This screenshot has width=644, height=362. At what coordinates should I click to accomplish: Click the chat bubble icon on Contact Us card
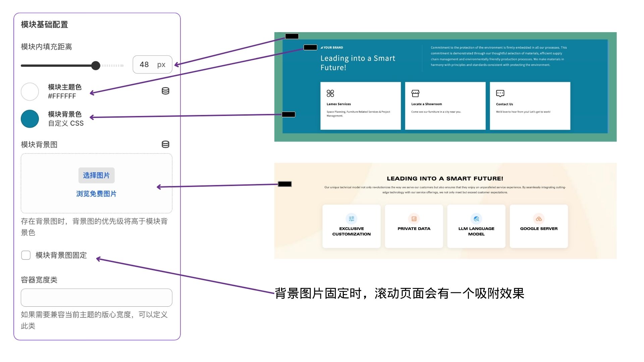click(500, 93)
